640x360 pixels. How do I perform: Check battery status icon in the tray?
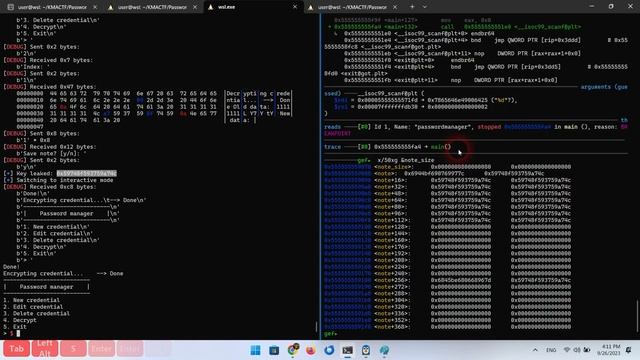tap(587, 350)
